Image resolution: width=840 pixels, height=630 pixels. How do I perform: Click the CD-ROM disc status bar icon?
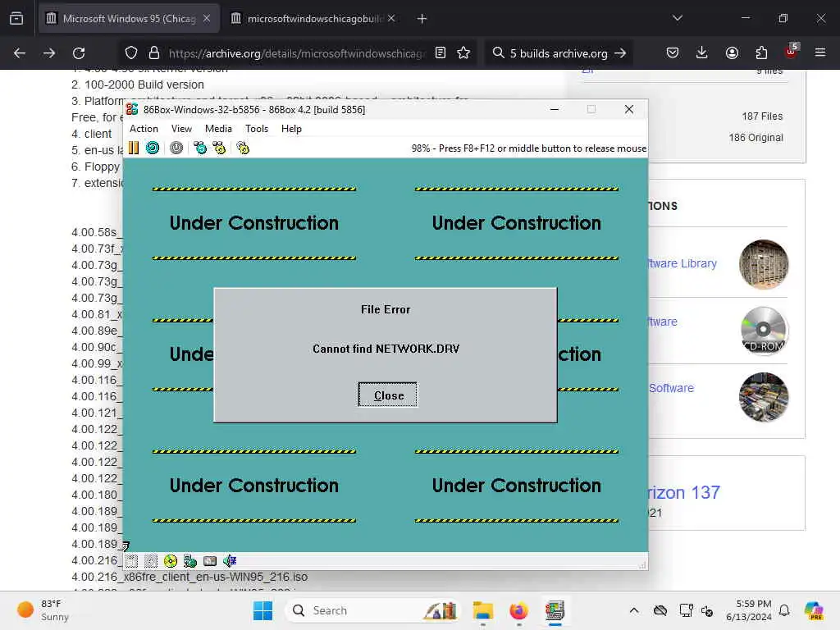[171, 561]
